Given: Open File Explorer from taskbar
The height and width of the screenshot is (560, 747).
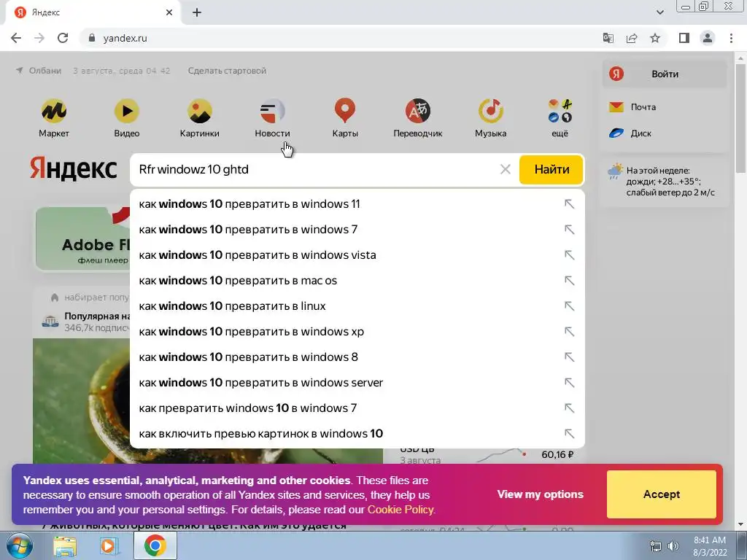Looking at the screenshot, I should (x=65, y=545).
